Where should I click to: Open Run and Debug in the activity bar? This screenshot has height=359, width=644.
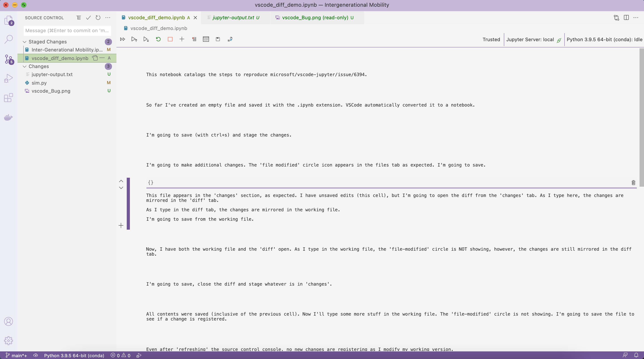pos(9,78)
